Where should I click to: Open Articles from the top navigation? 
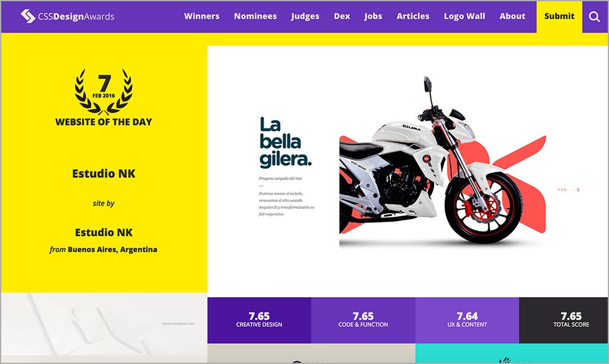coord(413,16)
